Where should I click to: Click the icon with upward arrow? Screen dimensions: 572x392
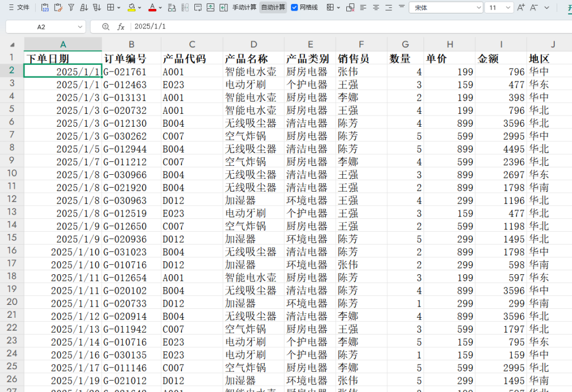pyautogui.click(x=211, y=7)
